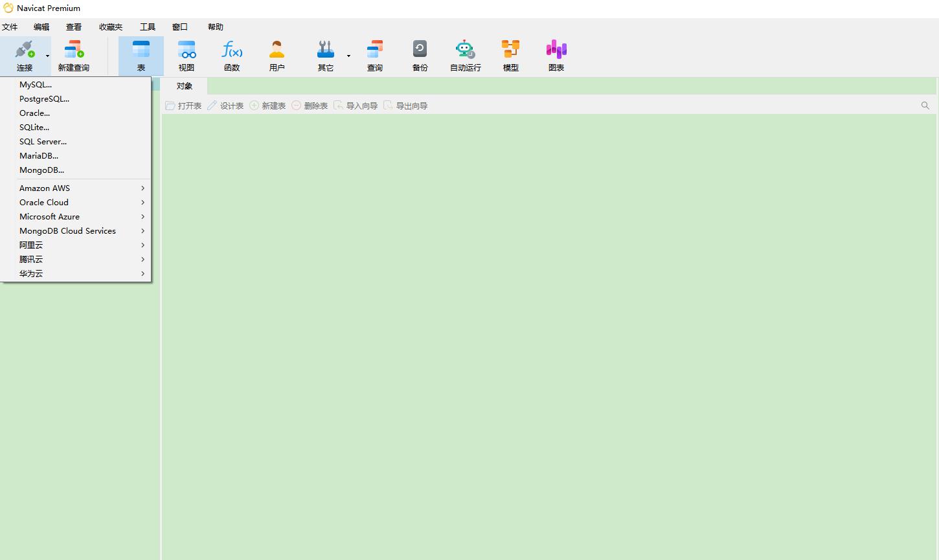Open the dropdown arrow beside 其它

coord(348,56)
